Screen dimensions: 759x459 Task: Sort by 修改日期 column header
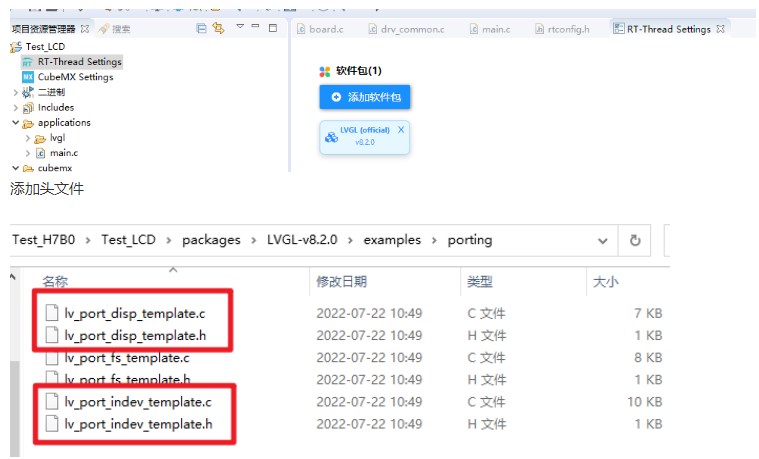pyautogui.click(x=341, y=281)
